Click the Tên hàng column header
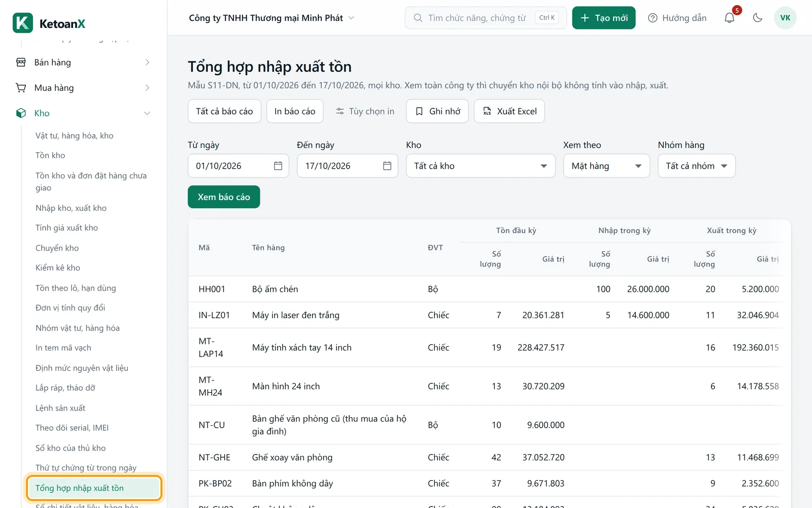The height and width of the screenshot is (508, 812). click(268, 247)
